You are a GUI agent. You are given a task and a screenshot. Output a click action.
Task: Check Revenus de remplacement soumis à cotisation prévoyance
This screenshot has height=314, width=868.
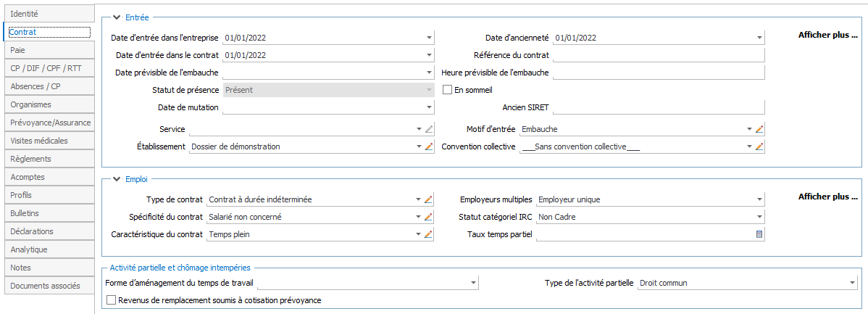111,299
